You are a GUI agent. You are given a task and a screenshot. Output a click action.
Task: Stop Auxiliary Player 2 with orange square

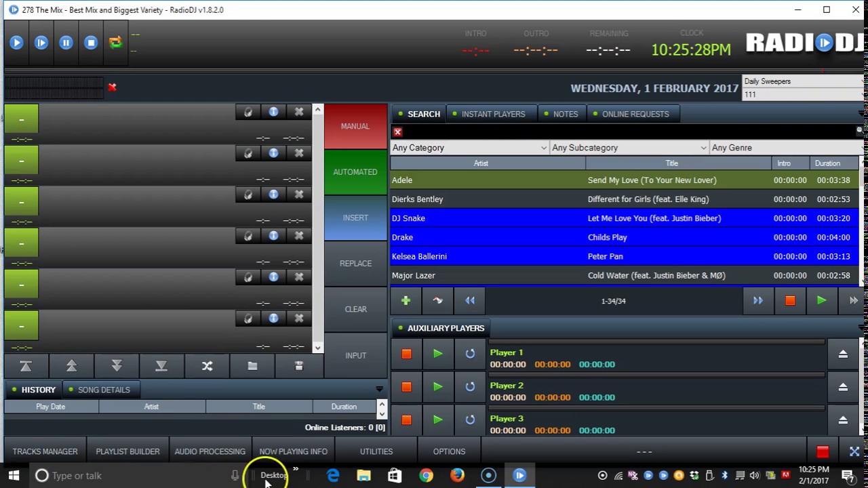tap(406, 387)
